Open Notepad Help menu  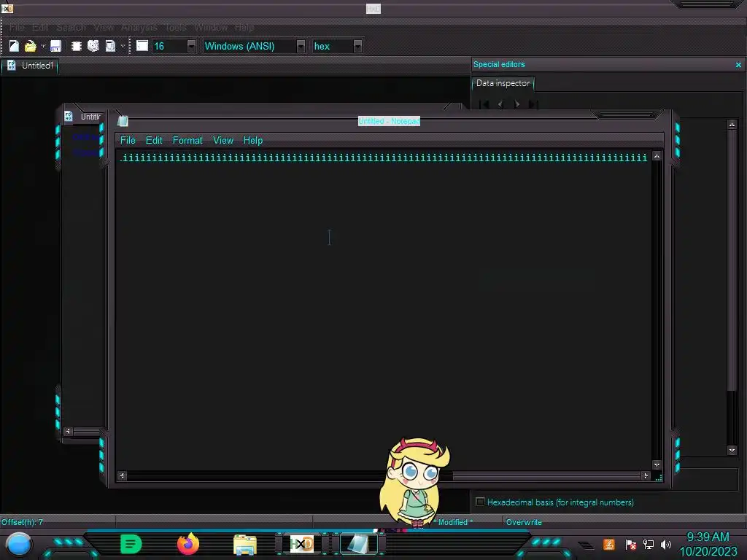pos(253,141)
